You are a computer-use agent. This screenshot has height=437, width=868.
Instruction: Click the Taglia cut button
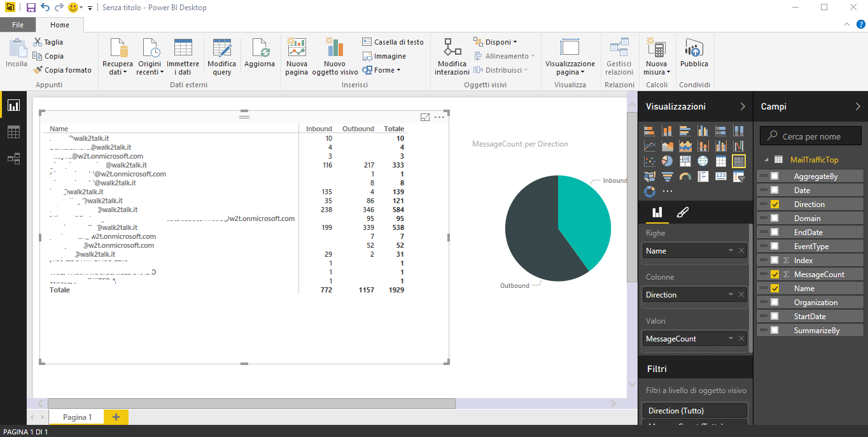[48, 42]
